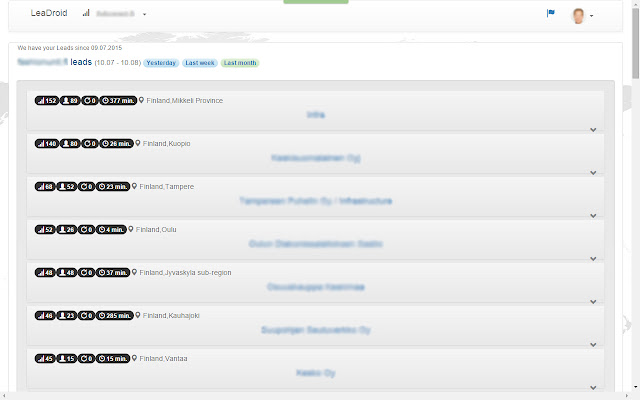Click the return visits badge in Mikkeli row
The width and height of the screenshot is (640, 400).
[90, 100]
